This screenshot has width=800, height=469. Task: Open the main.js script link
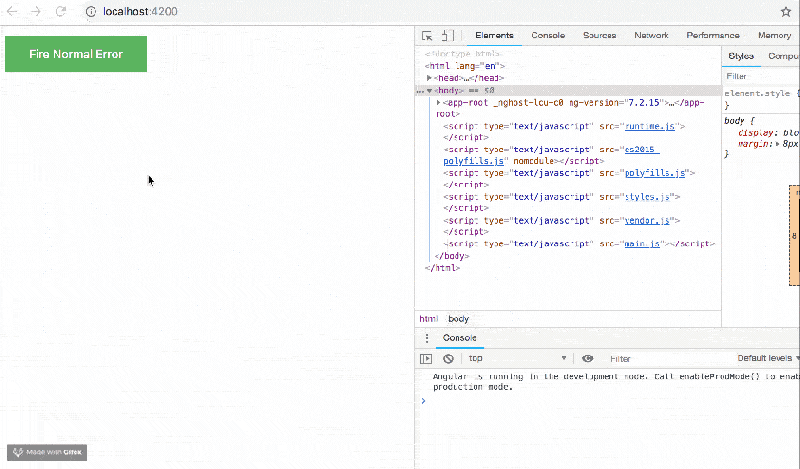pyautogui.click(x=642, y=244)
